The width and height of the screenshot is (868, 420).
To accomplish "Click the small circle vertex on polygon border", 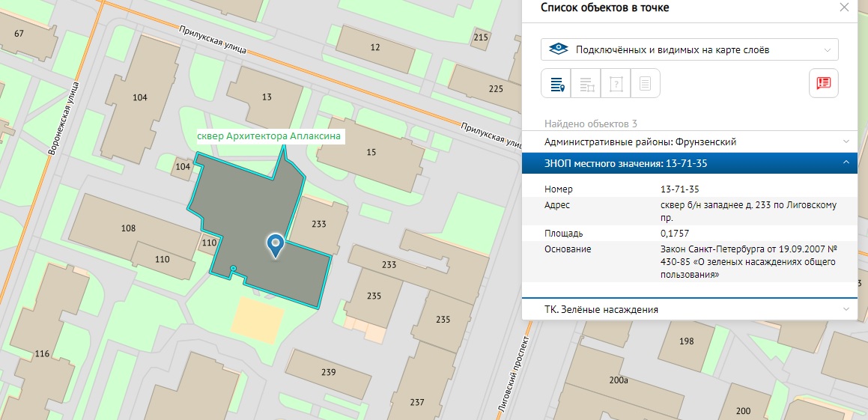I will coord(234,268).
